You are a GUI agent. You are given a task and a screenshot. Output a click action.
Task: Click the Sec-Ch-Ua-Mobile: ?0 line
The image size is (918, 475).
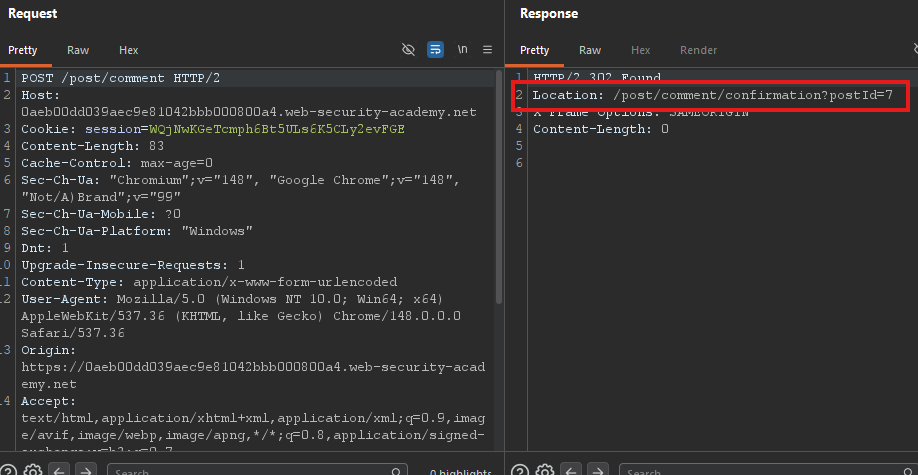click(x=101, y=214)
